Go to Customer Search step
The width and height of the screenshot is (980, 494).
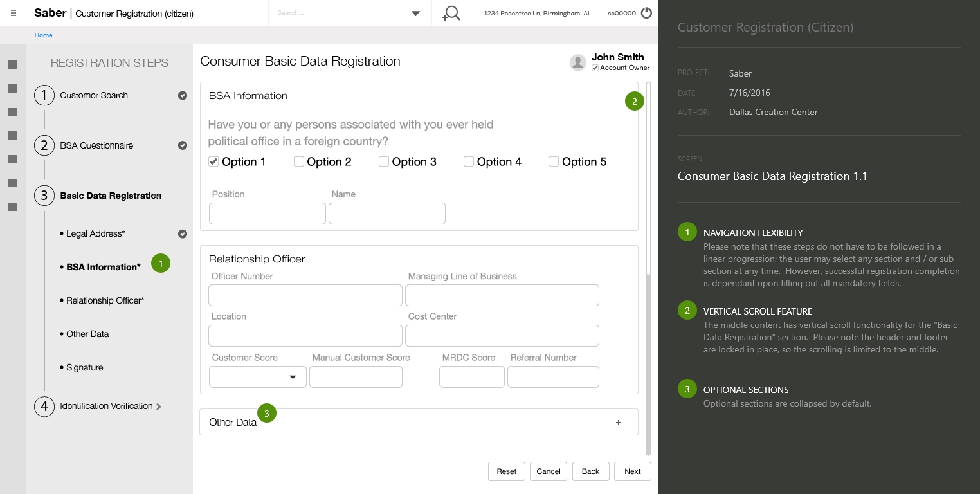(x=94, y=95)
